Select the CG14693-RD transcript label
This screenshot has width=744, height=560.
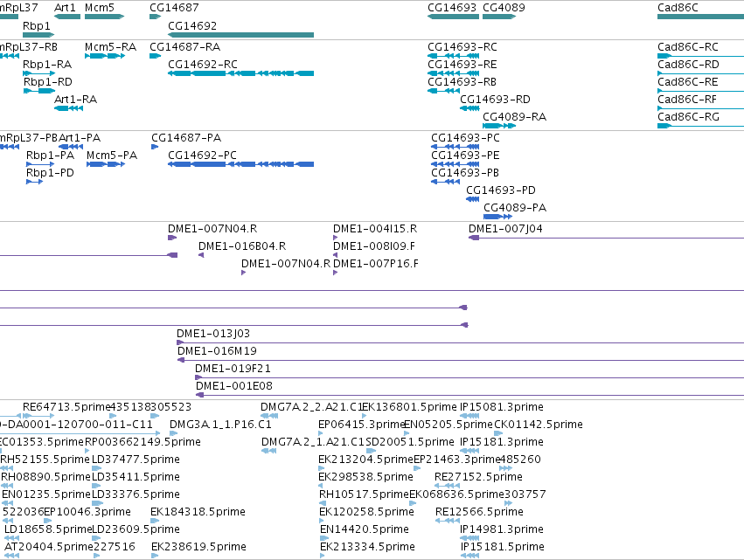(x=496, y=100)
